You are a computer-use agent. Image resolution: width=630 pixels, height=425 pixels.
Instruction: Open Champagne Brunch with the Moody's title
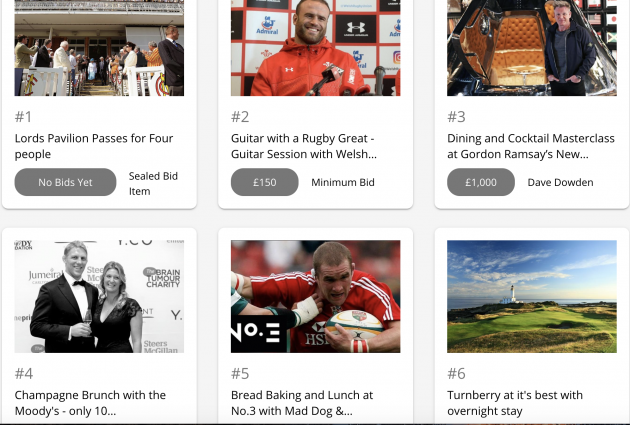coord(90,403)
